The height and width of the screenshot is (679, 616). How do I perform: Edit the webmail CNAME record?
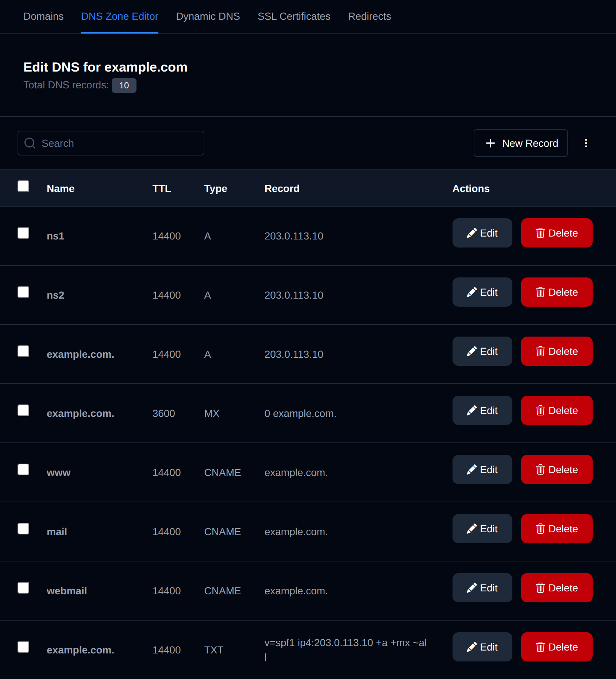click(482, 588)
